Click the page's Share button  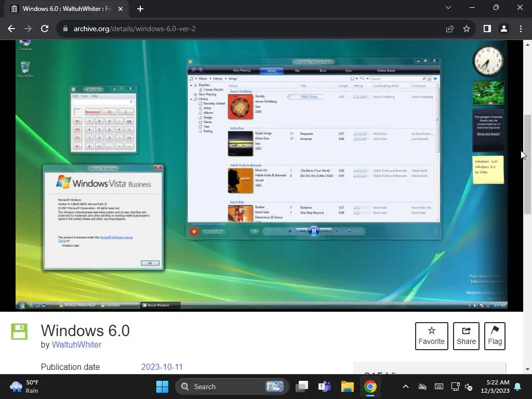[x=466, y=336]
